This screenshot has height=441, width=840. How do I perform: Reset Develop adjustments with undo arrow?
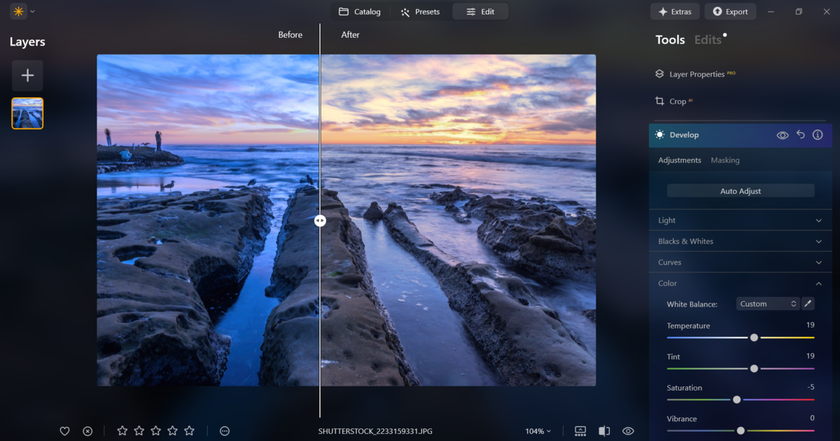click(800, 135)
